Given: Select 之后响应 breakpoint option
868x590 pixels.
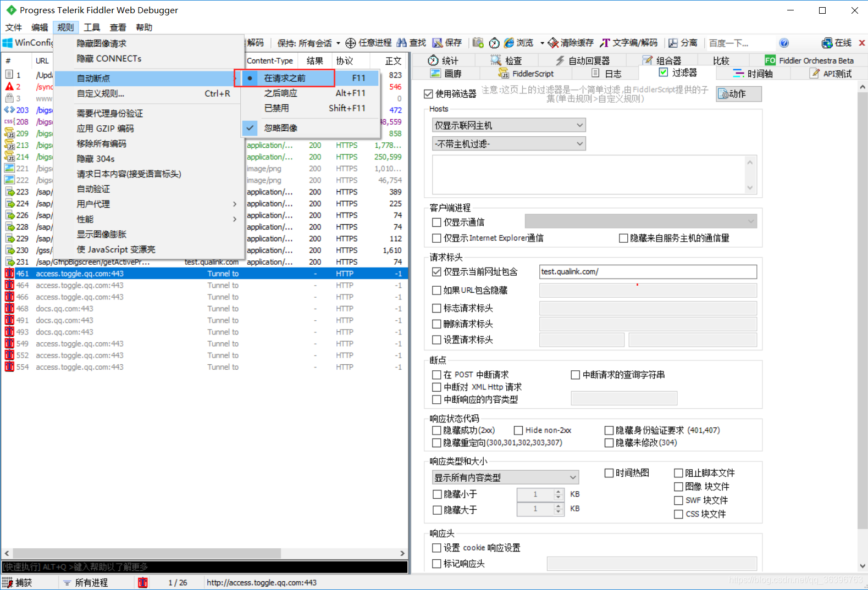Looking at the screenshot, I should click(311, 93).
